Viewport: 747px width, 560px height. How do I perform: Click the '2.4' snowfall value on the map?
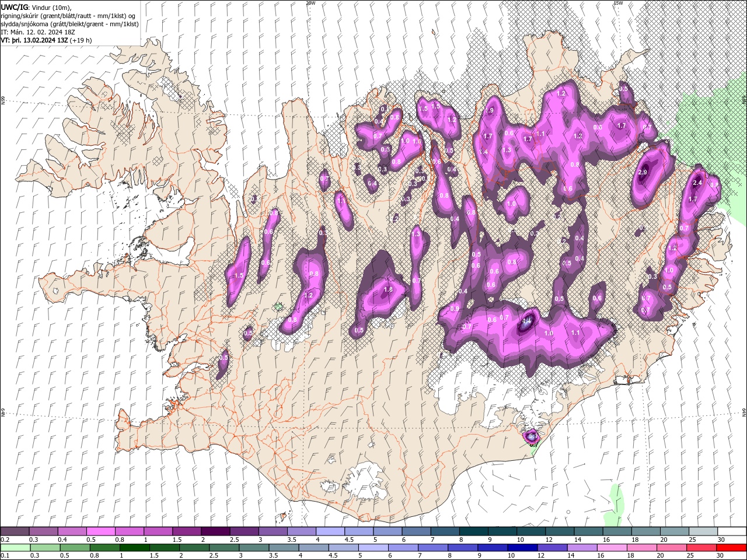coord(697,183)
